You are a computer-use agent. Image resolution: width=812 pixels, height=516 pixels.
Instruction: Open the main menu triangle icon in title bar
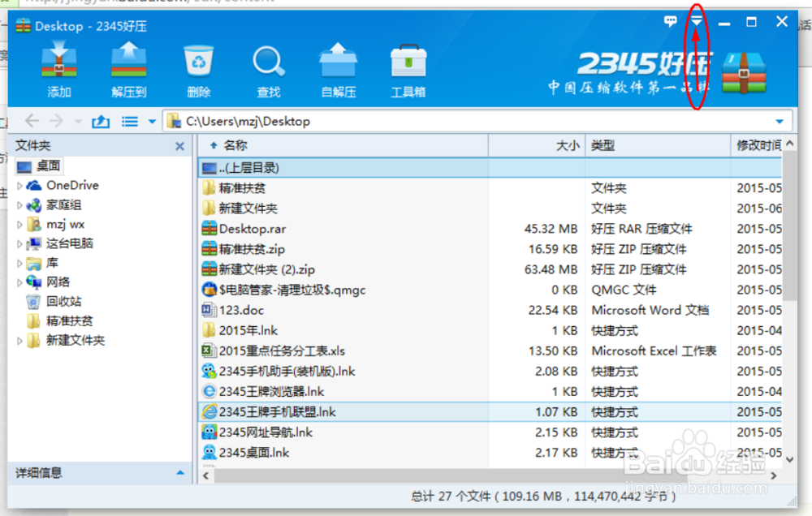click(x=697, y=21)
